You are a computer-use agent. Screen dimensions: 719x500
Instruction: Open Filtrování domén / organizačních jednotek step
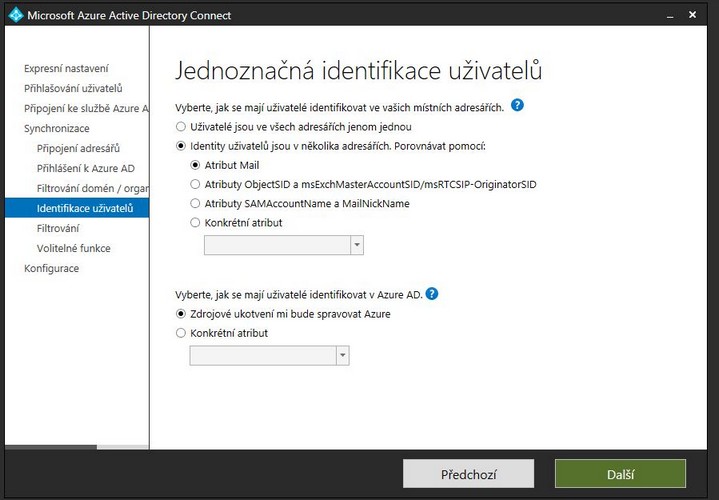click(93, 188)
